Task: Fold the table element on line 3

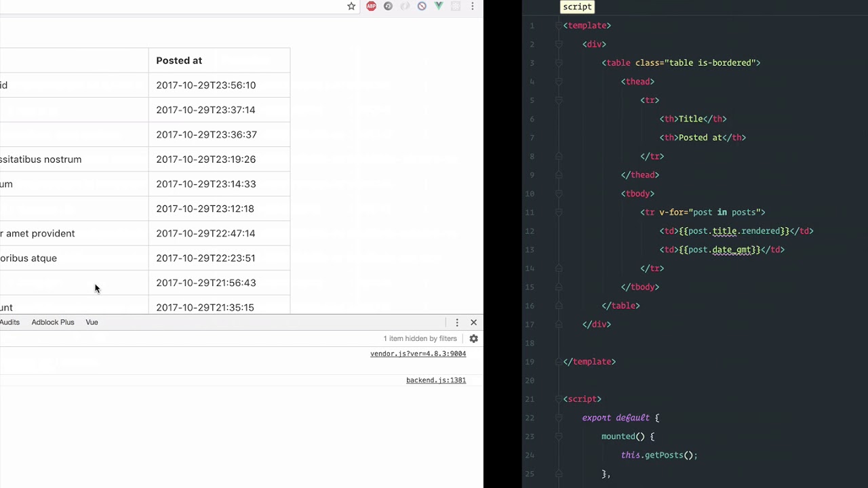Action: tap(558, 63)
